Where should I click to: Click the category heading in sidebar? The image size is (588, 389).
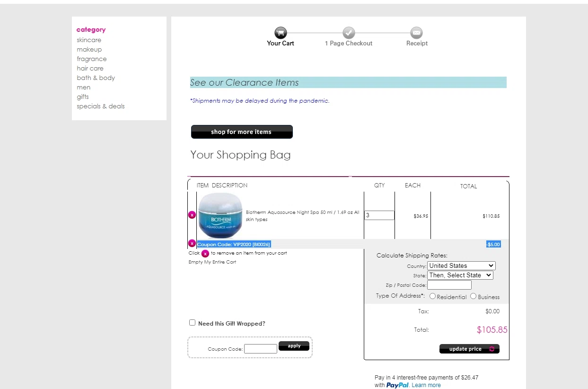coord(91,29)
